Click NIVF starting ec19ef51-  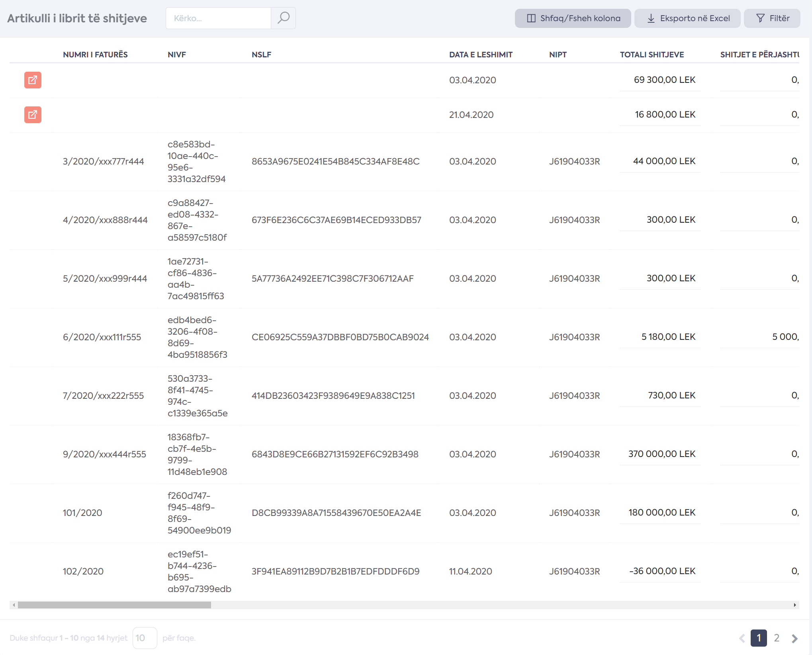pos(199,571)
